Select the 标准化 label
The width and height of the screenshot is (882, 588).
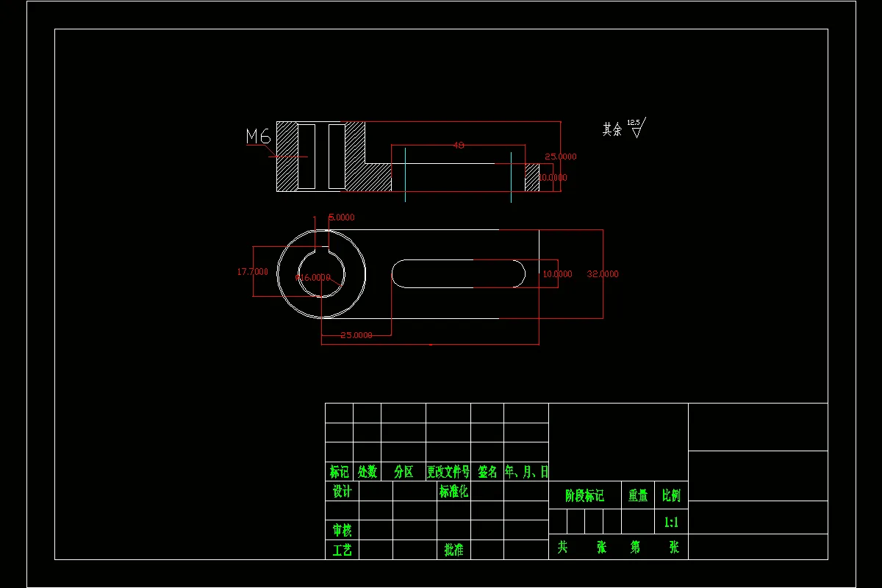point(454,492)
